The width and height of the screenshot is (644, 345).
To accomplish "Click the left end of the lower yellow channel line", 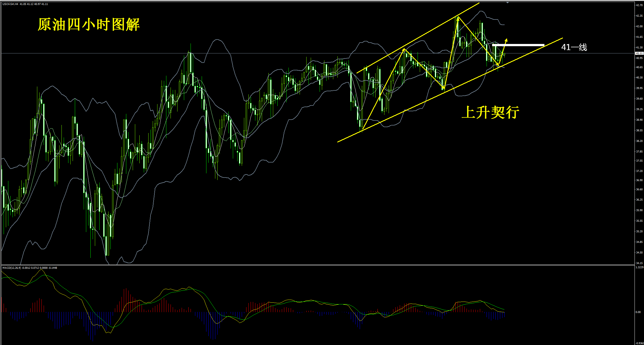I will pos(338,142).
